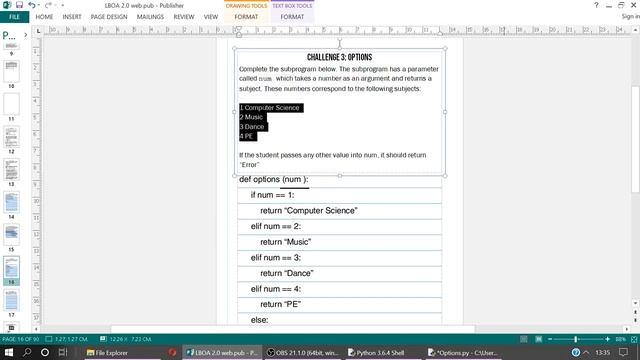
Task: Click the 'return "Dance"' row
Action: tap(340, 273)
